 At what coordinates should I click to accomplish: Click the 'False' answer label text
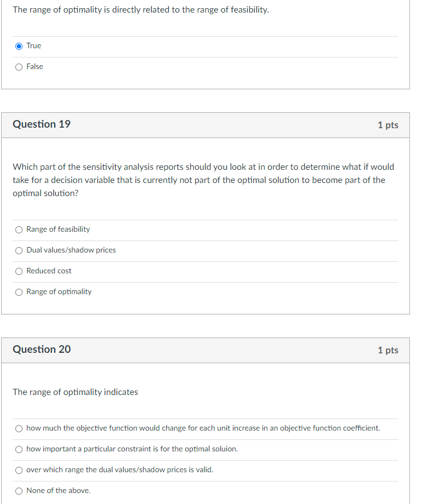[35, 67]
